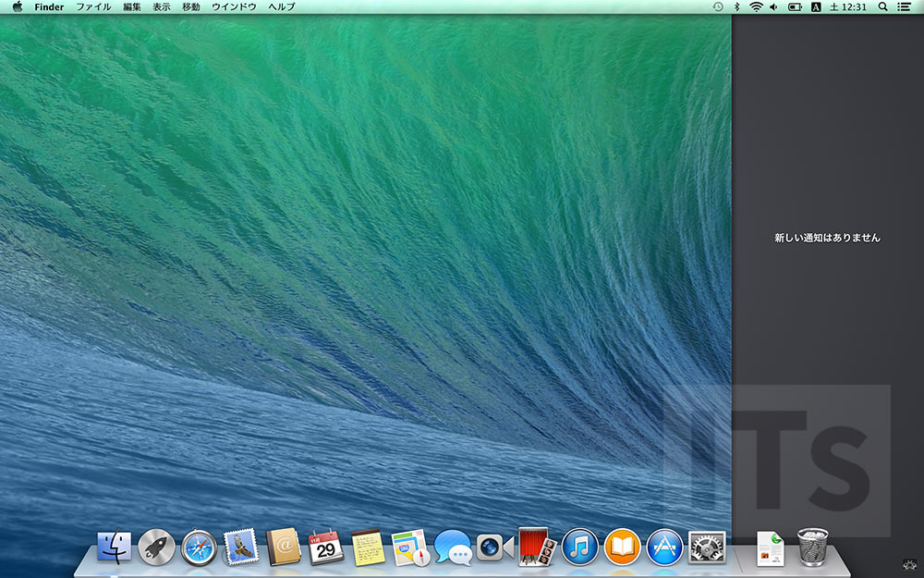Screen dimensions: 924x578
Task: Open Spotlight search
Action: click(x=883, y=7)
